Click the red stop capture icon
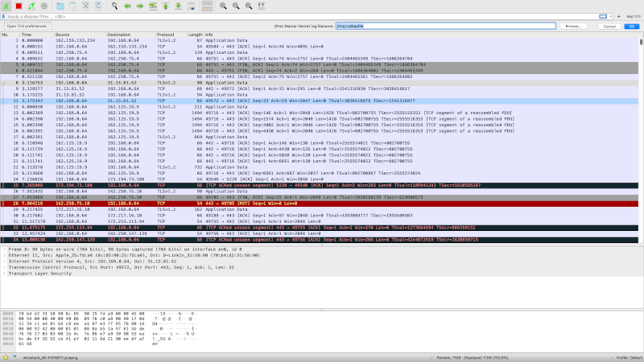This screenshot has width=644, height=362. coord(19,6)
